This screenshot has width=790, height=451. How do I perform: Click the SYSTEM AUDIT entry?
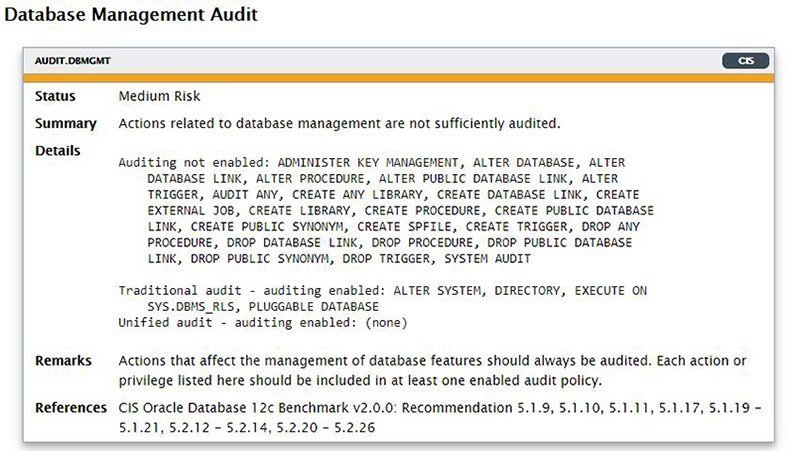(x=487, y=259)
